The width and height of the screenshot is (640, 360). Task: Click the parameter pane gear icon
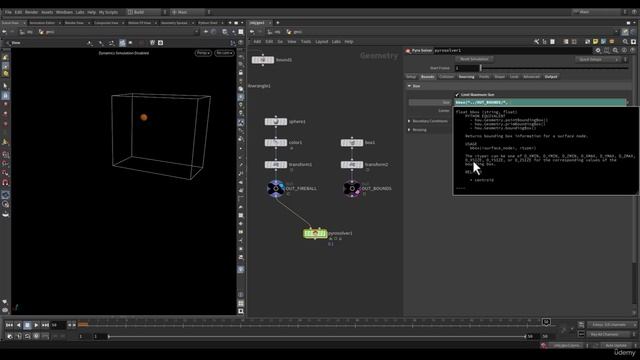(598, 51)
